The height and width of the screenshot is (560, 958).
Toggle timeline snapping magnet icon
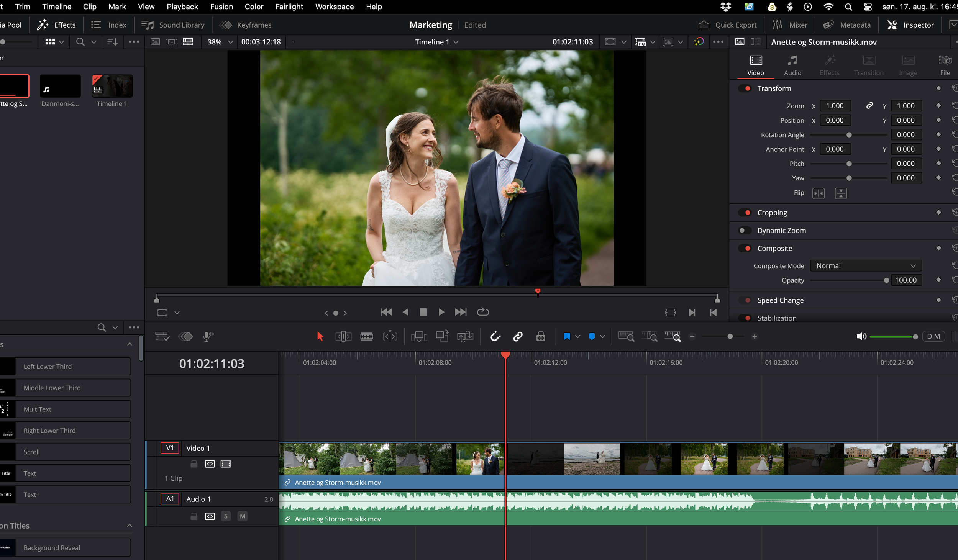(x=495, y=337)
